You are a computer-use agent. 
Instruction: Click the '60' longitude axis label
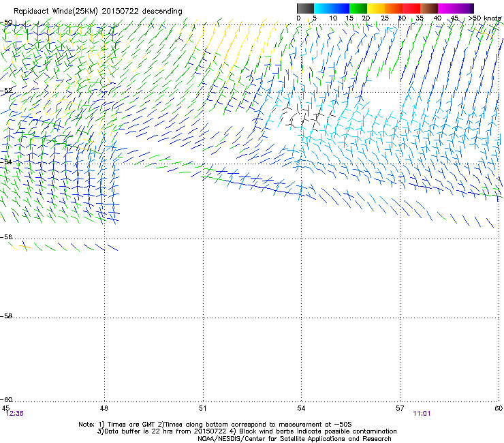(x=499, y=408)
